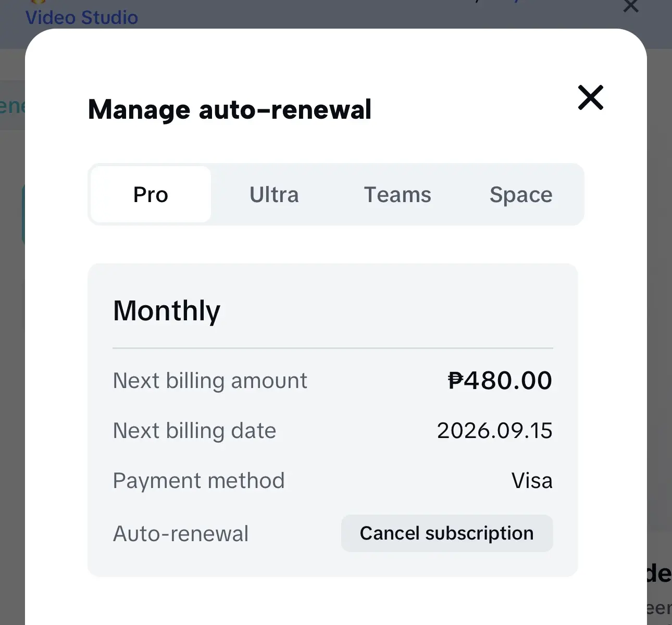Click the bold text cut off at right edge
Image resolution: width=672 pixels, height=625 pixels.
[659, 574]
